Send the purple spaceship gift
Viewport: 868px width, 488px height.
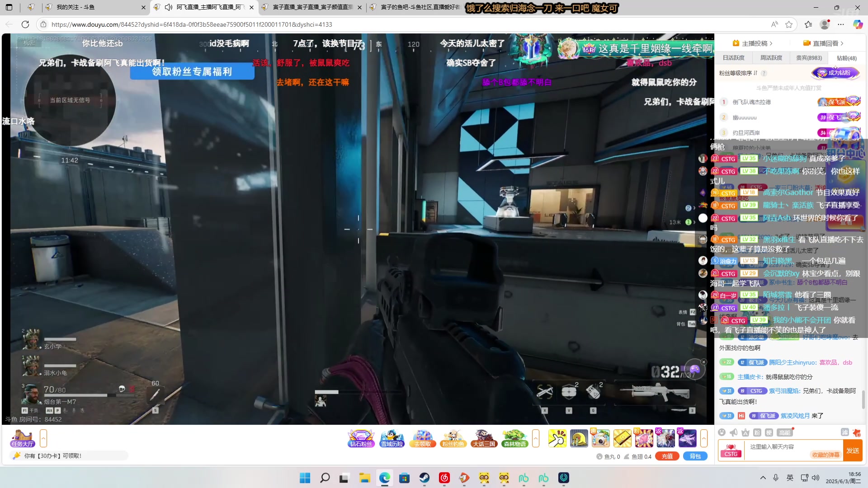click(x=687, y=438)
